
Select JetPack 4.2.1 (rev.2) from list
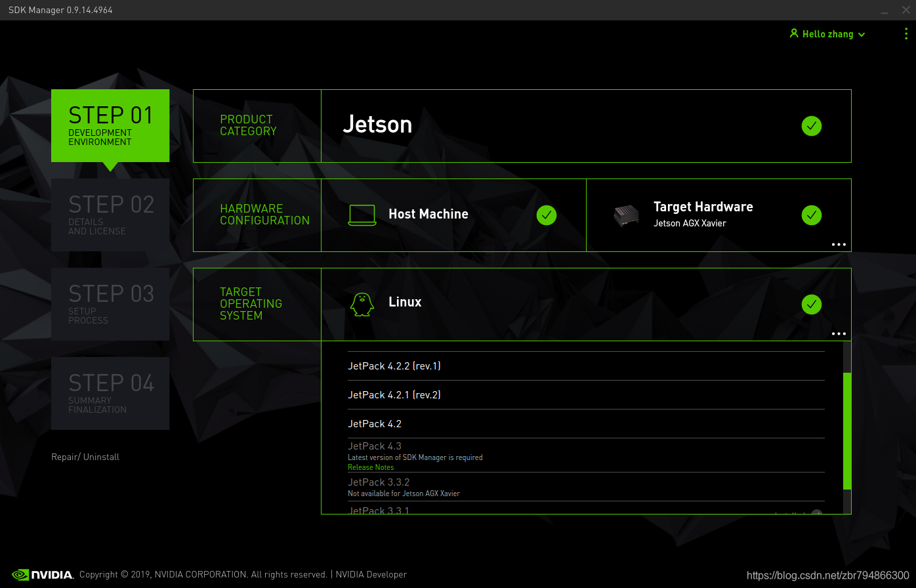coord(586,395)
